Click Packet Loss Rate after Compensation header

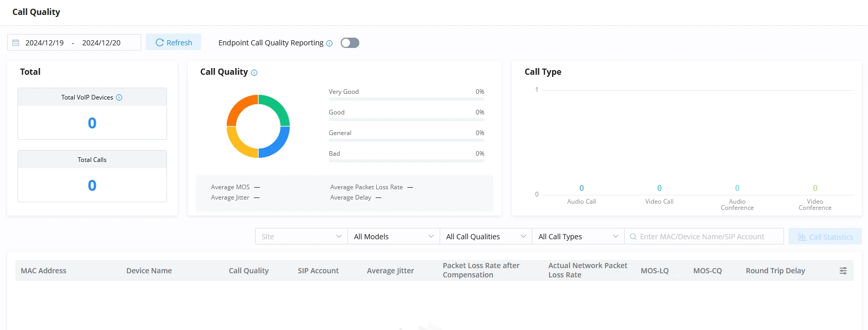point(481,270)
